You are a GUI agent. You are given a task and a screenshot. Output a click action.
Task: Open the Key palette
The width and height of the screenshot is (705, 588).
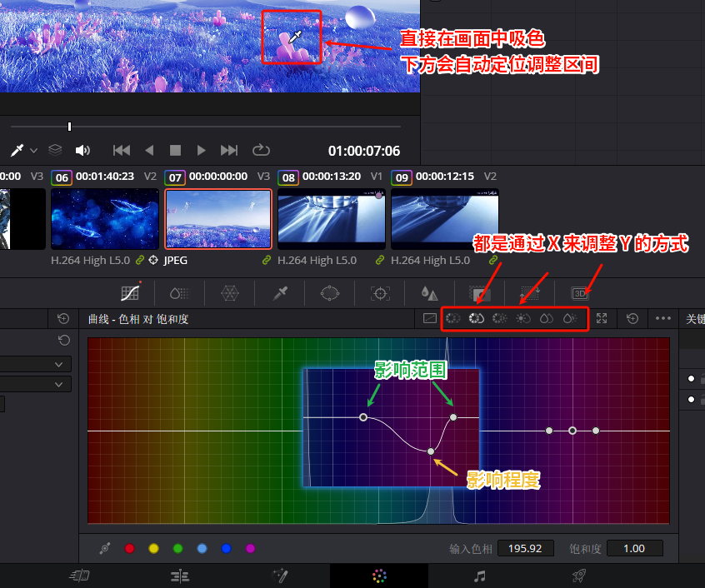(480, 294)
